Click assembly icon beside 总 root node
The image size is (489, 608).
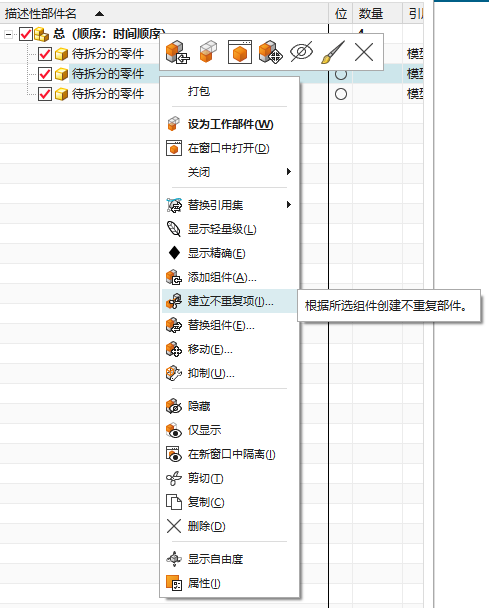[41, 35]
